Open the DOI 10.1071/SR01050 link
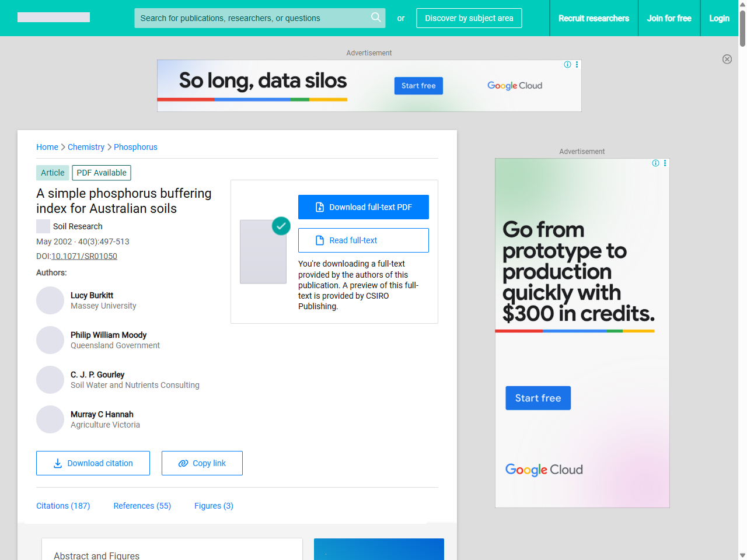Image resolution: width=747 pixels, height=560 pixels. 84,256
